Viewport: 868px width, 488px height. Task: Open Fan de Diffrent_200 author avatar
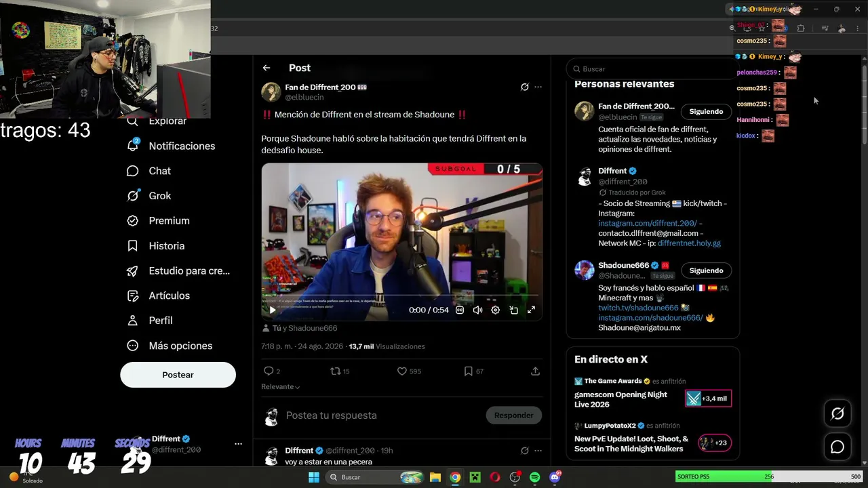[271, 92]
